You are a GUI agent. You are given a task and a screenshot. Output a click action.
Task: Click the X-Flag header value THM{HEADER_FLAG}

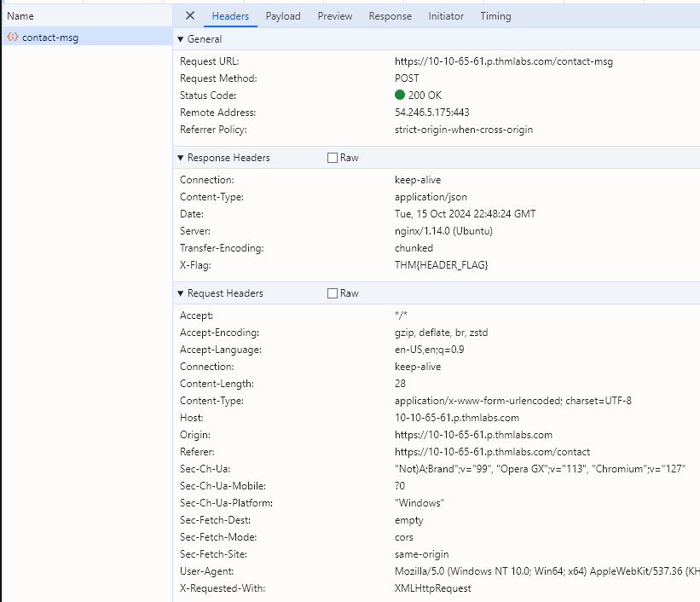[x=441, y=265]
